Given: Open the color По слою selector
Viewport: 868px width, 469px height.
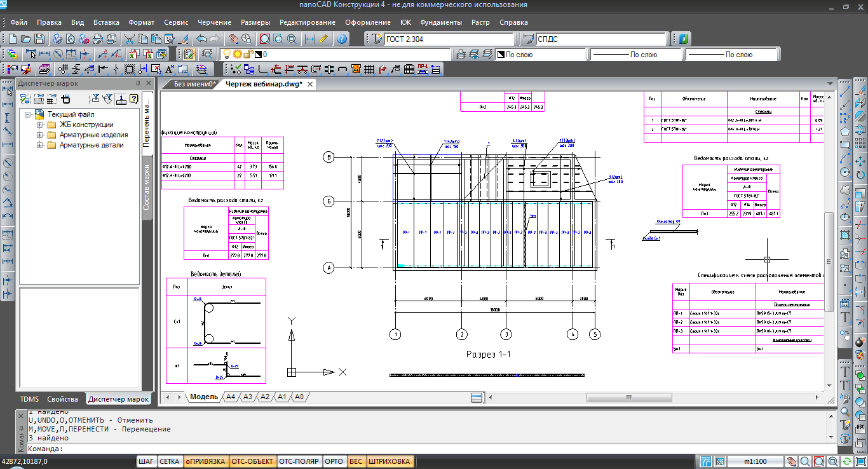Looking at the screenshot, I should pos(538,55).
